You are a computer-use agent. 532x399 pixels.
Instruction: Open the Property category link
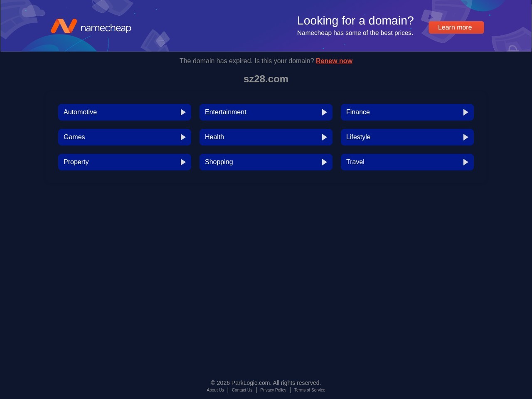pos(125,162)
